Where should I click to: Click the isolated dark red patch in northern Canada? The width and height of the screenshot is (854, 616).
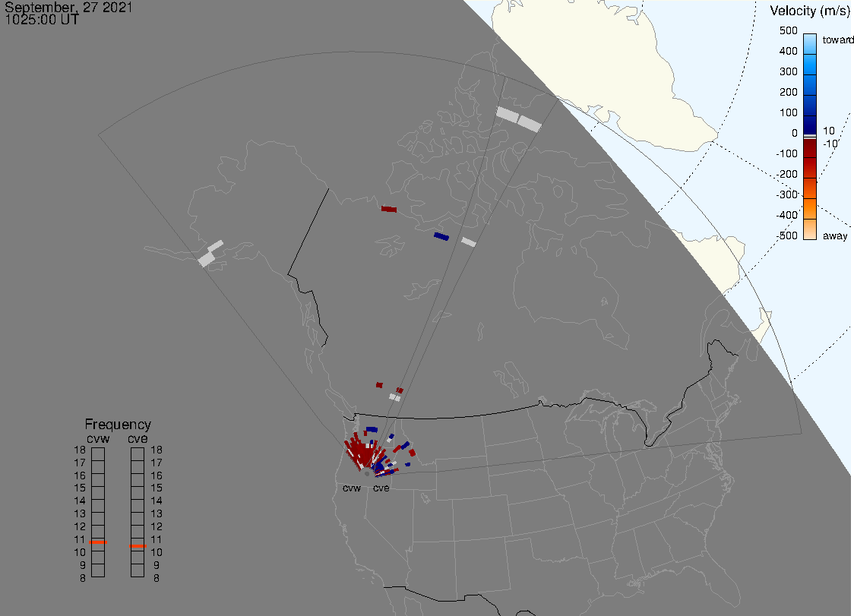tap(389, 209)
